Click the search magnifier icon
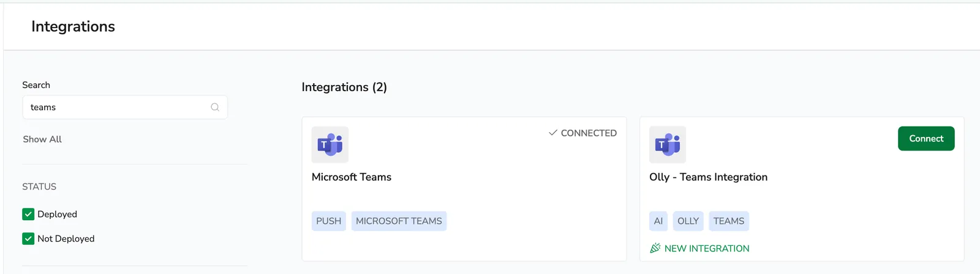Image resolution: width=980 pixels, height=274 pixels. point(215,107)
